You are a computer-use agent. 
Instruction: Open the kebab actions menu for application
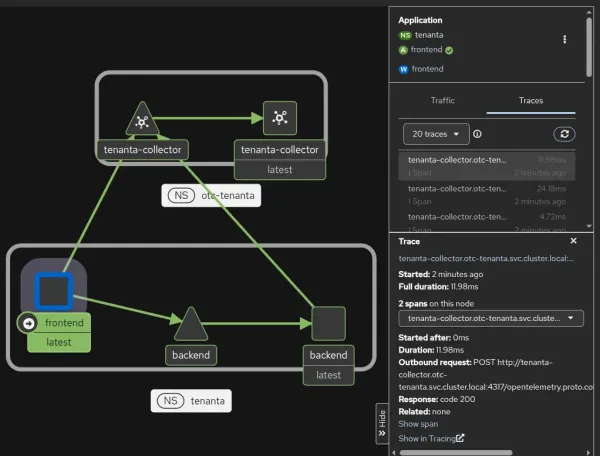[x=564, y=39]
